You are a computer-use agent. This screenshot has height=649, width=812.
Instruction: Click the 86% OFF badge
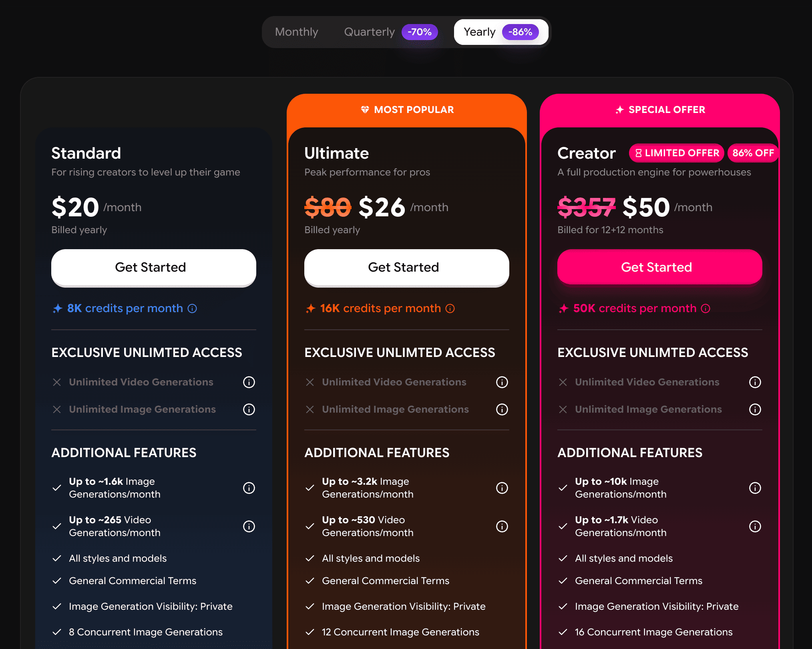click(x=753, y=153)
